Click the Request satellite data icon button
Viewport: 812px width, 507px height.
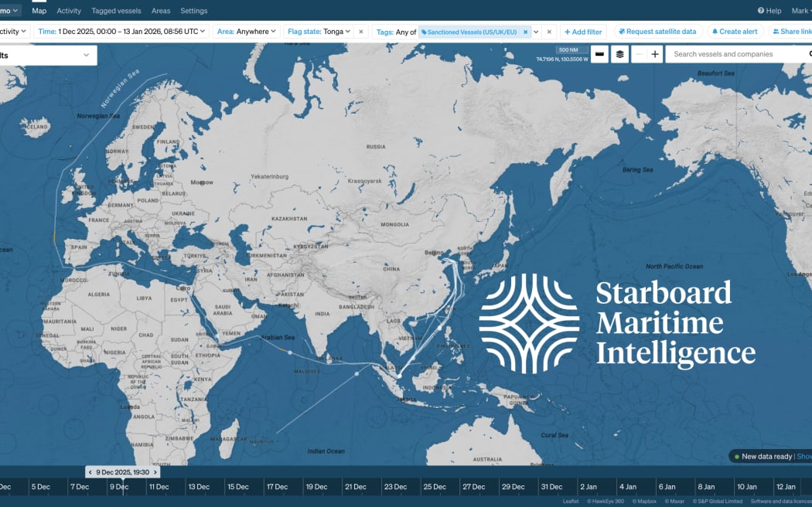[621, 32]
